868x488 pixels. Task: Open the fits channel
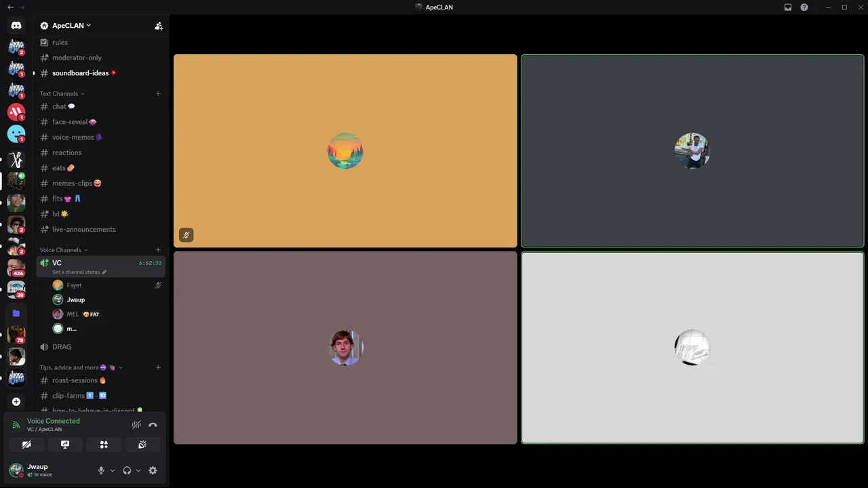click(x=100, y=199)
